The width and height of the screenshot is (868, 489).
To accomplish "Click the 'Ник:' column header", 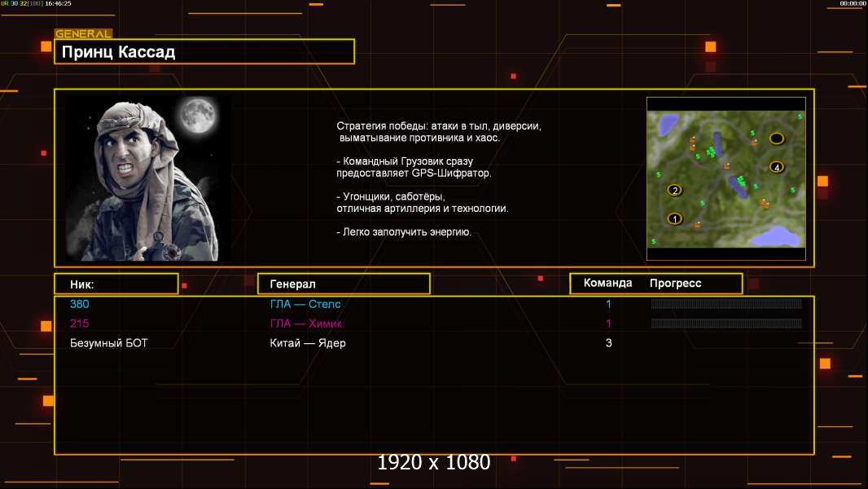I will click(x=116, y=284).
